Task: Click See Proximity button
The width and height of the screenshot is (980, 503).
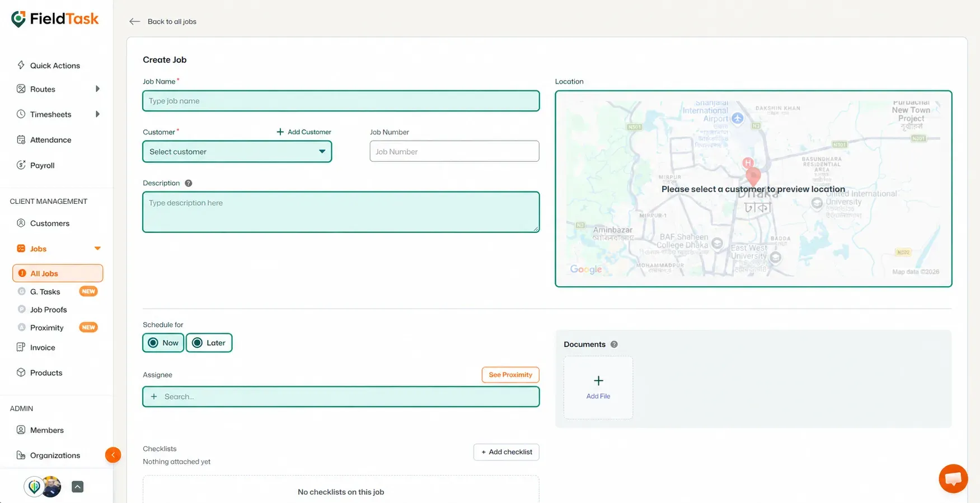Action: click(x=510, y=375)
